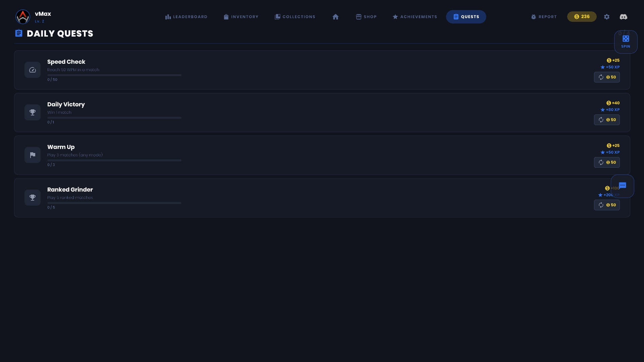Viewport: 644px width, 362px height.
Task: Open the chat bubble widget
Action: tap(622, 186)
